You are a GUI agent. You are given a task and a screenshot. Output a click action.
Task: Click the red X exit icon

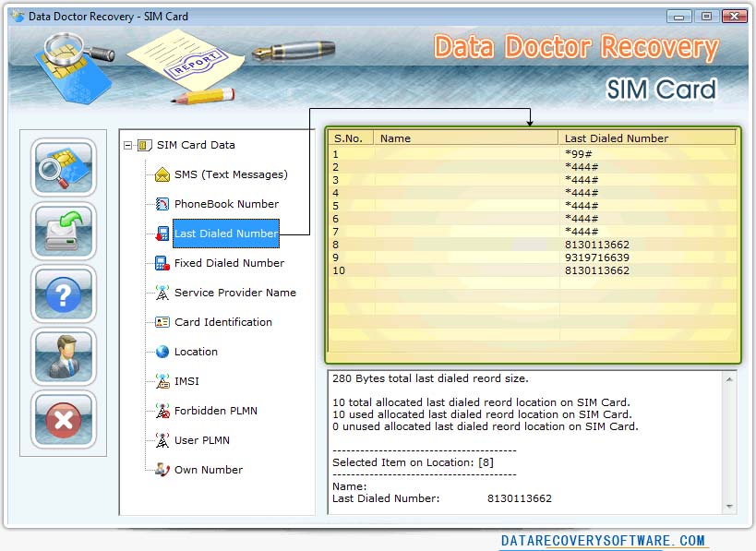(x=63, y=420)
